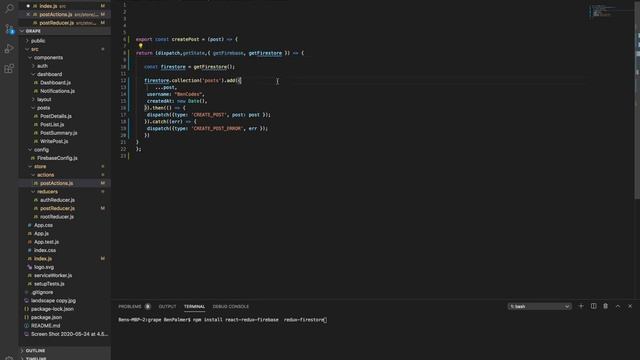
Task: Kill the terminal with the trash icon
Action: pos(605,306)
